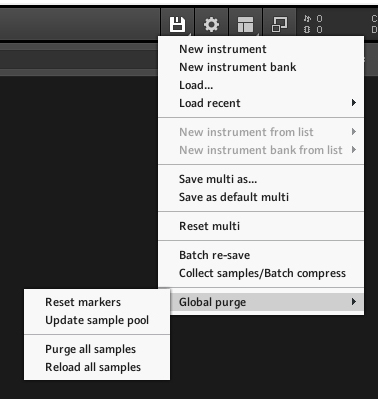The width and height of the screenshot is (378, 399).
Task: Expand New instrument from list arrow
Action: (354, 132)
